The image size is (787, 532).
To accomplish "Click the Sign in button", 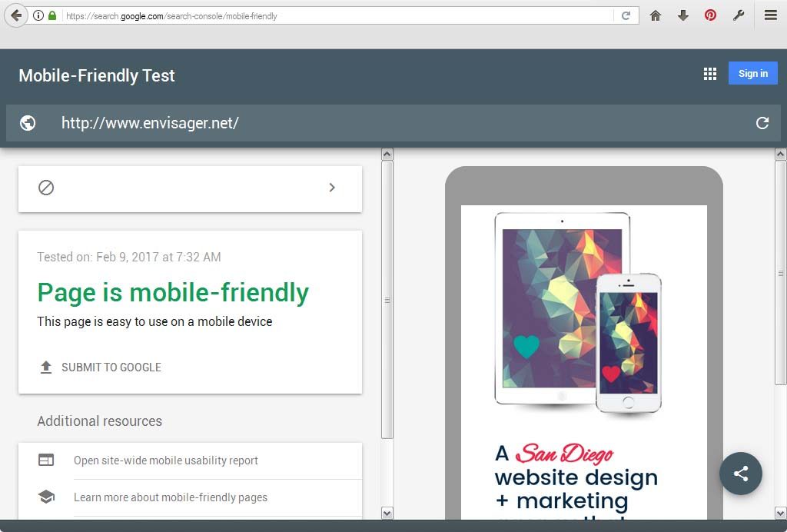I will tap(753, 73).
